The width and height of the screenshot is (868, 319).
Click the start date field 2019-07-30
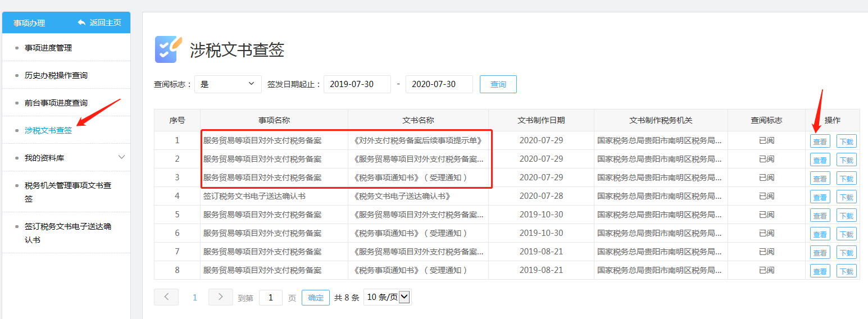click(x=357, y=84)
